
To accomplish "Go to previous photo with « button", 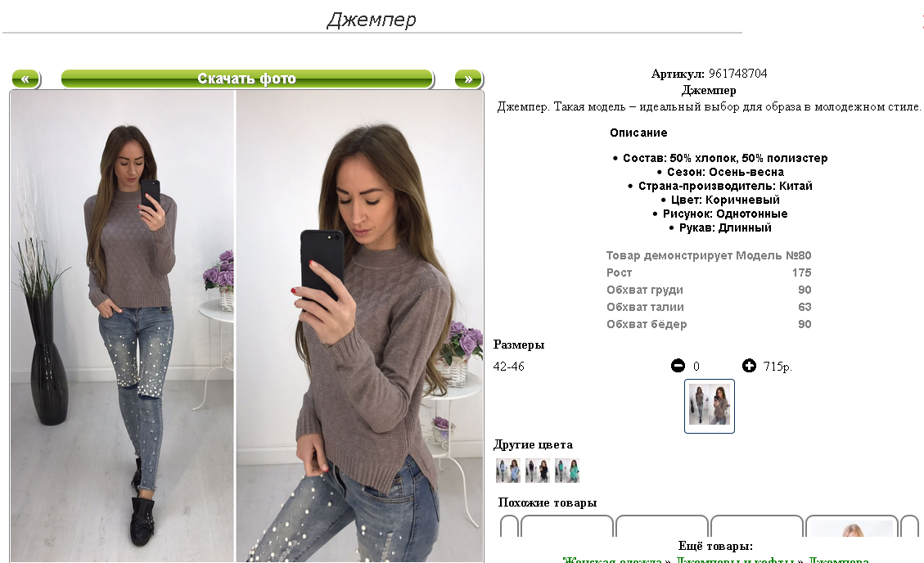I will point(26,79).
